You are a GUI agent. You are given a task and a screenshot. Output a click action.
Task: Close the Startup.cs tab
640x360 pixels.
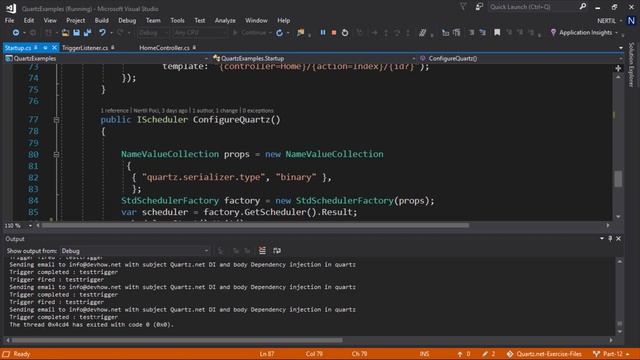[x=54, y=48]
